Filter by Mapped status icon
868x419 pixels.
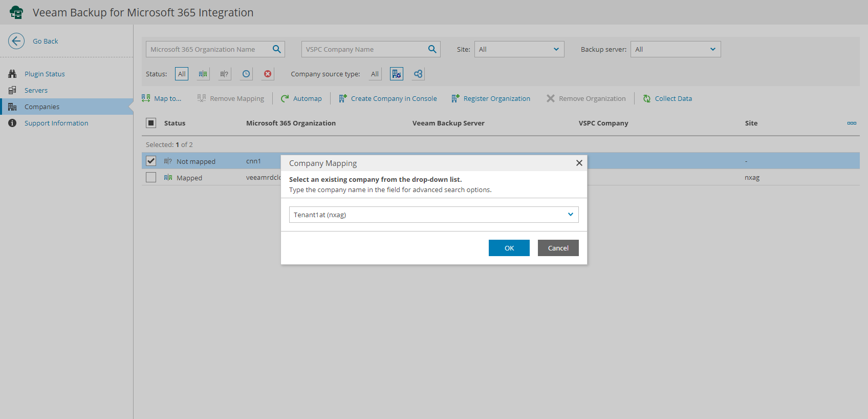203,74
